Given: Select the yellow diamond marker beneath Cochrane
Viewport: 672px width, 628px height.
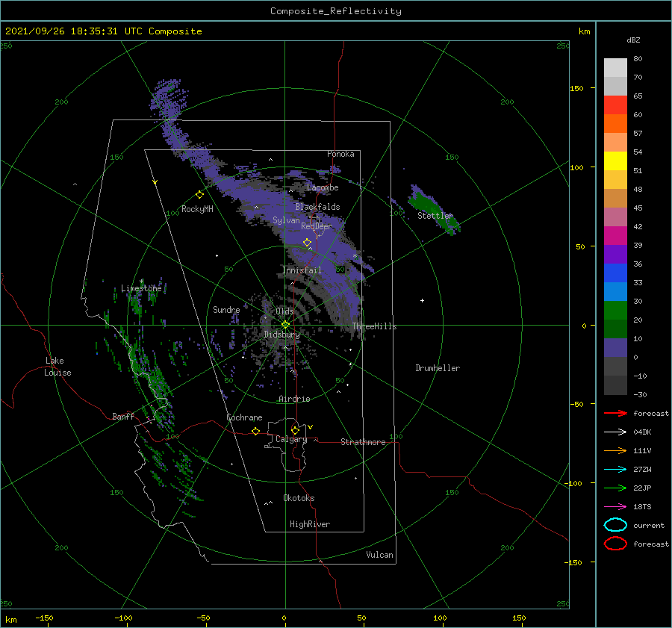Looking at the screenshot, I should coord(255,431).
